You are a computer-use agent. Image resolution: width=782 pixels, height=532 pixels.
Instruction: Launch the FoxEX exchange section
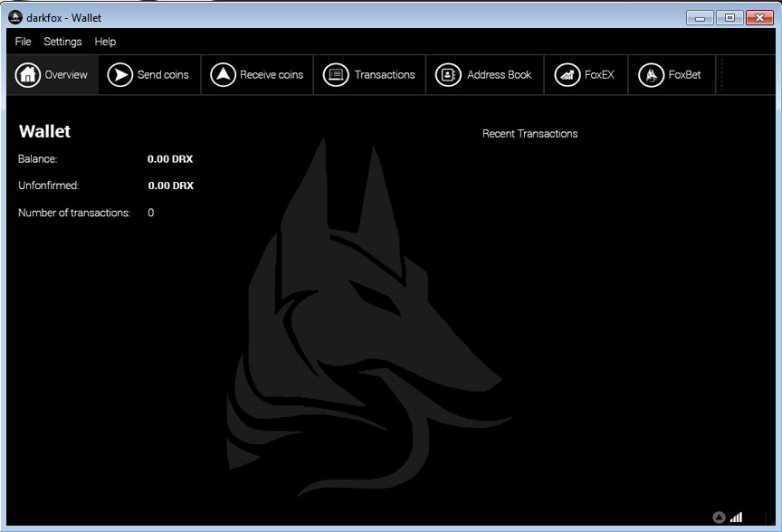coord(586,75)
